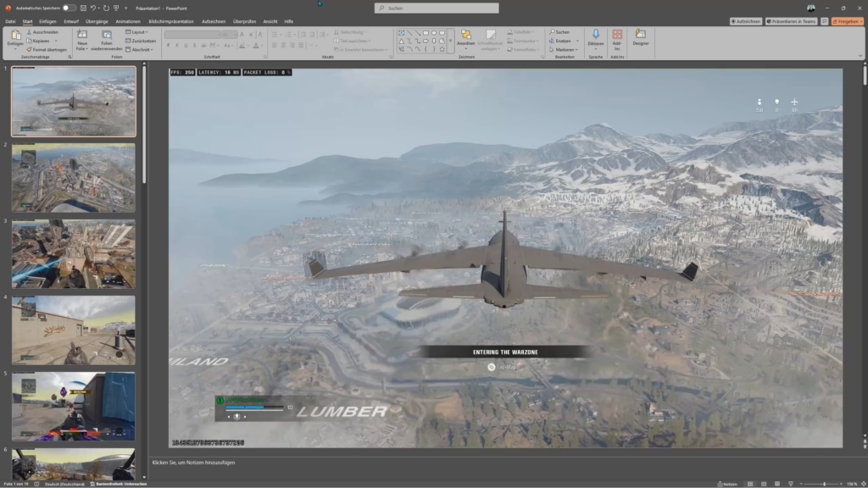Click Zurücksetzen button
The image size is (868, 488).
click(141, 41)
